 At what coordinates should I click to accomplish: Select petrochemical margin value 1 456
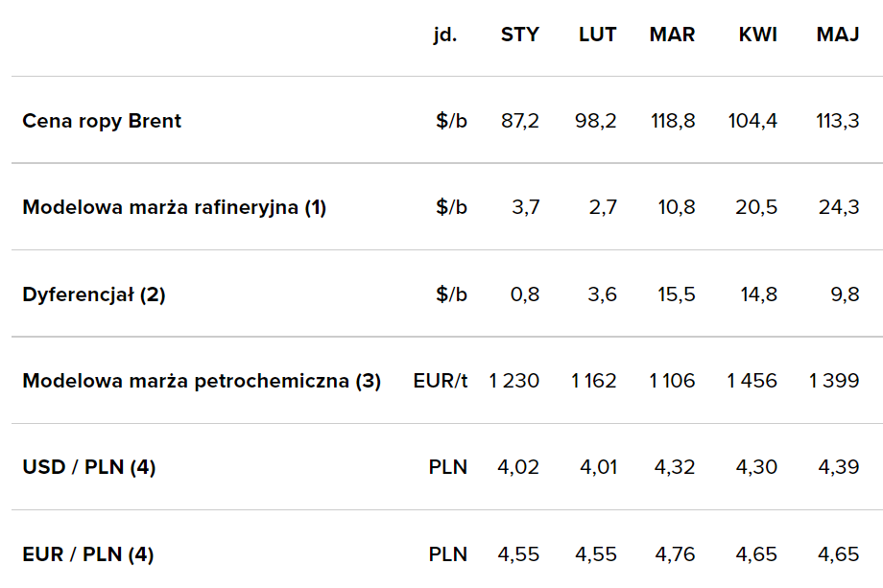pyautogui.click(x=752, y=381)
